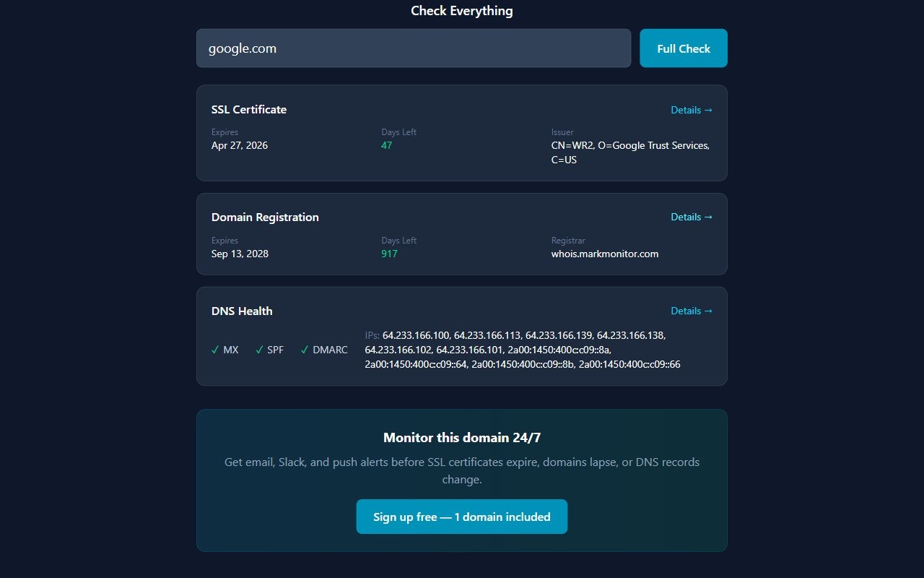Open SSL Certificate Details link

pyautogui.click(x=692, y=110)
